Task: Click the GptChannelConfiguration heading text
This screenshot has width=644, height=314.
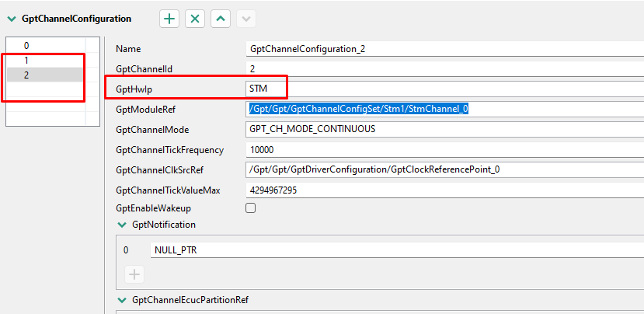Action: coord(76,19)
